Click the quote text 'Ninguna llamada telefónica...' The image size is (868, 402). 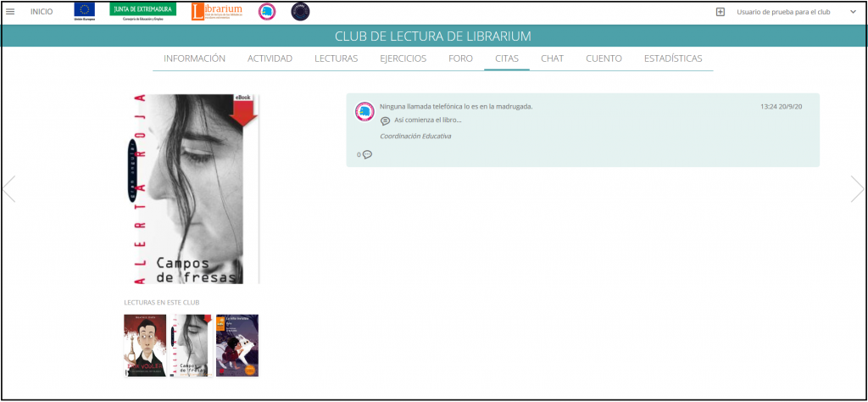tap(456, 106)
